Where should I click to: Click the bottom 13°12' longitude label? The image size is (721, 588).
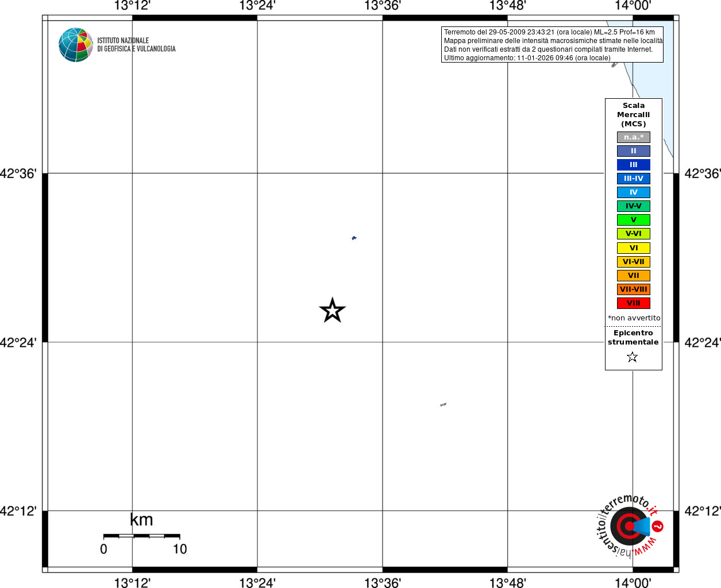pos(132,583)
